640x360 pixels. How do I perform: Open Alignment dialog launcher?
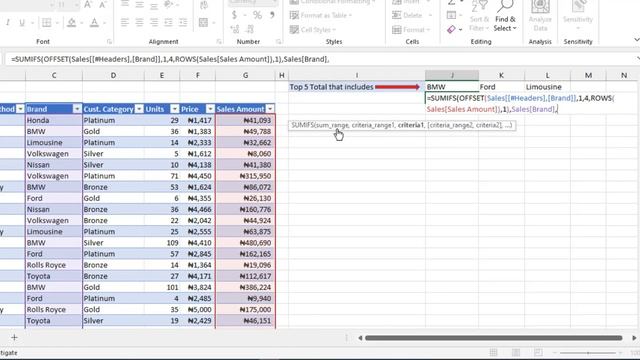pyautogui.click(x=219, y=42)
